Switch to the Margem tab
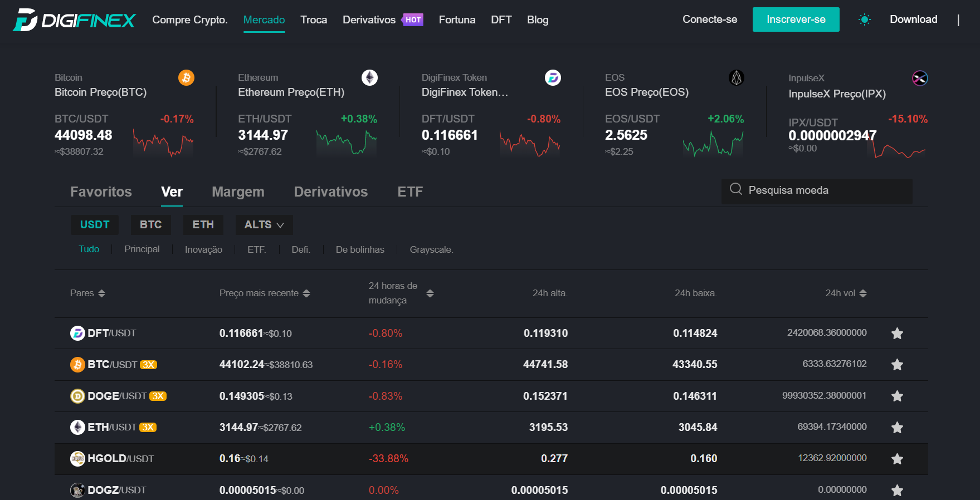 (x=238, y=192)
